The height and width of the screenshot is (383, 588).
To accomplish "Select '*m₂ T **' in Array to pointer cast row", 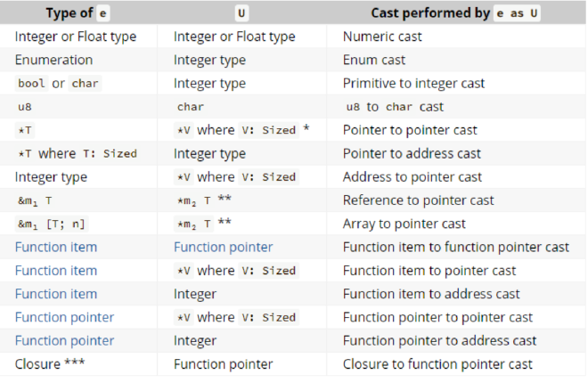I will coord(203,224).
